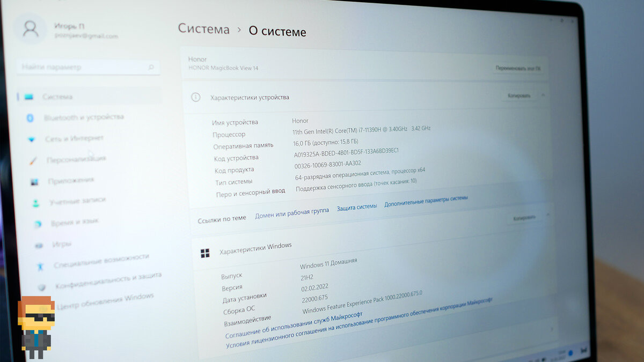The height and width of the screenshot is (362, 644).
Task: Click Система breadcrumb in the header
Action: [x=204, y=29]
